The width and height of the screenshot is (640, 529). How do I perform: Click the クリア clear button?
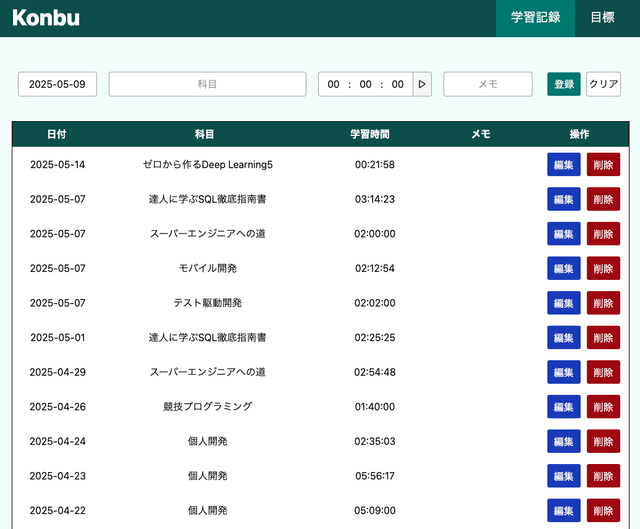coord(603,84)
